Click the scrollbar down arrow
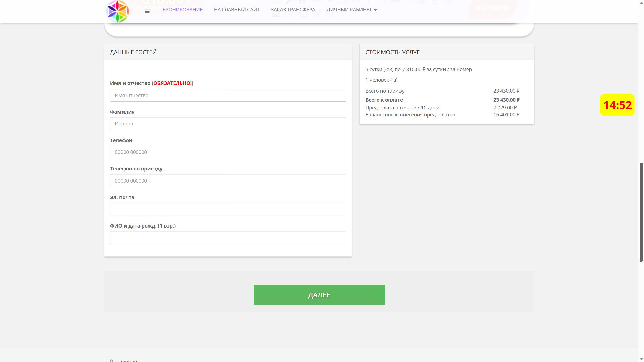The width and height of the screenshot is (644, 362). pyautogui.click(x=641, y=359)
